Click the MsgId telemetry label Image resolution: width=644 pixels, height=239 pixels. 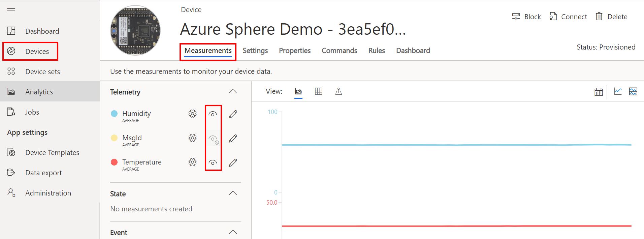click(x=132, y=138)
